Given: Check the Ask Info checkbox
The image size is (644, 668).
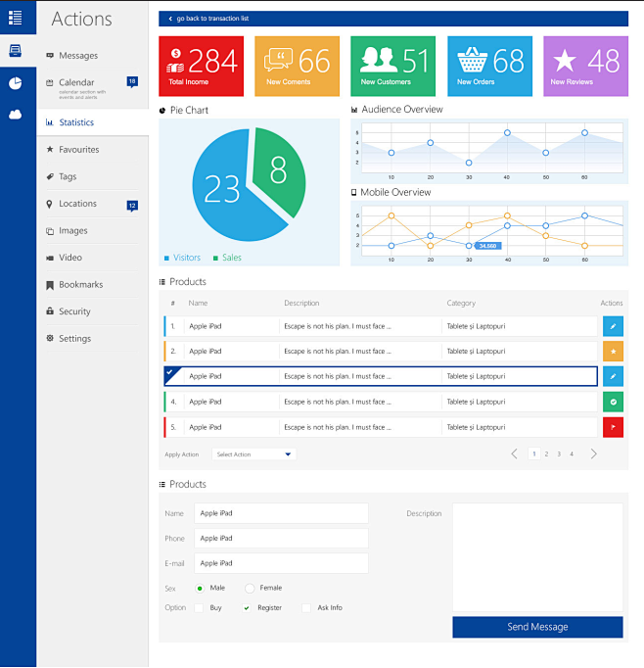Looking at the screenshot, I should 306,608.
